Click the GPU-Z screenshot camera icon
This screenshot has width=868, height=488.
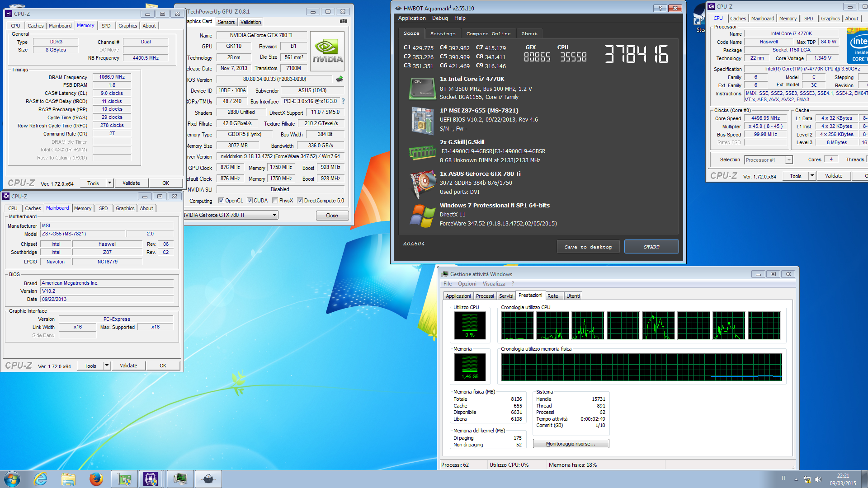point(344,21)
